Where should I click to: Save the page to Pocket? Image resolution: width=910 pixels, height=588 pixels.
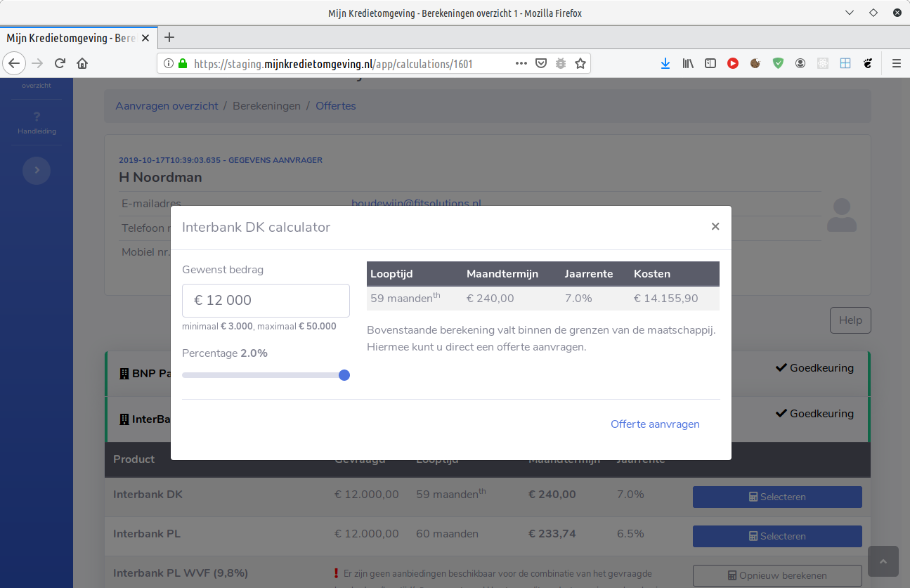(541, 63)
